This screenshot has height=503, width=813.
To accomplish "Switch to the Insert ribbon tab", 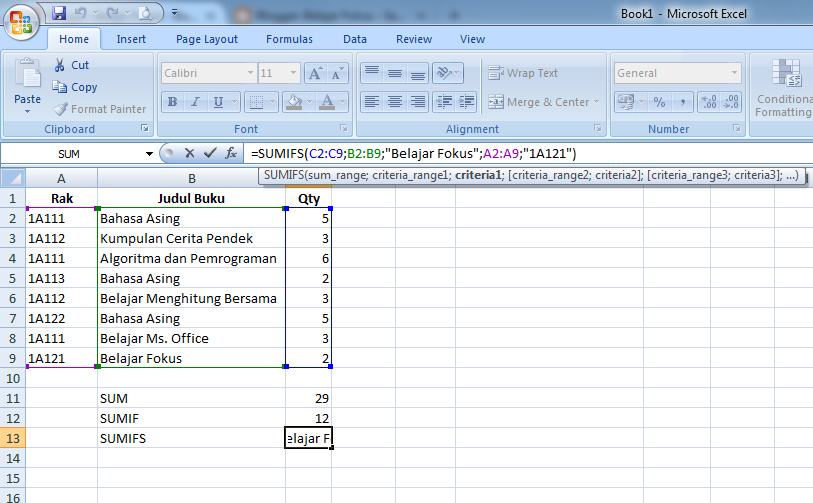I will click(x=131, y=39).
